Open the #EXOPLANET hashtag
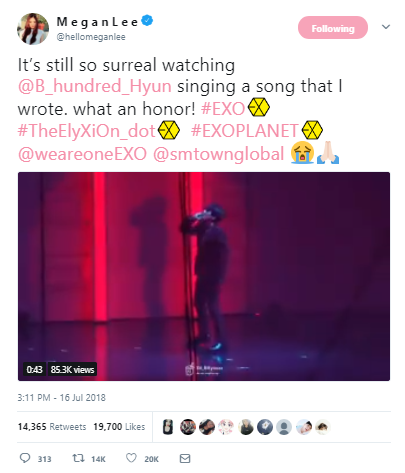Screen dimensions: 405x473 click(245, 130)
